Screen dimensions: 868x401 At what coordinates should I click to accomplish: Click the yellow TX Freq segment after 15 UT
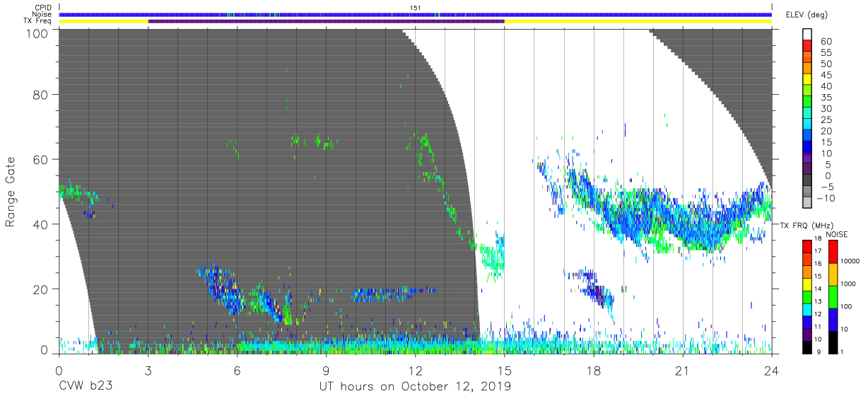[638, 21]
